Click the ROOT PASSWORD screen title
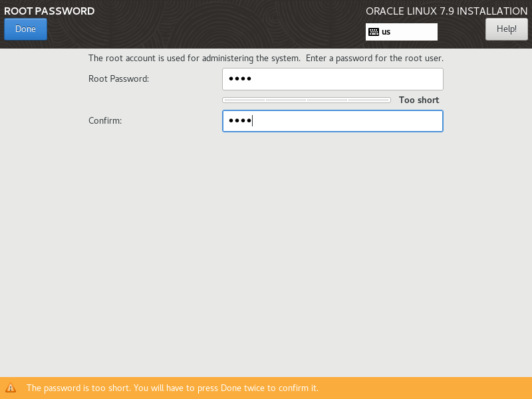532x399 pixels. 49,11
